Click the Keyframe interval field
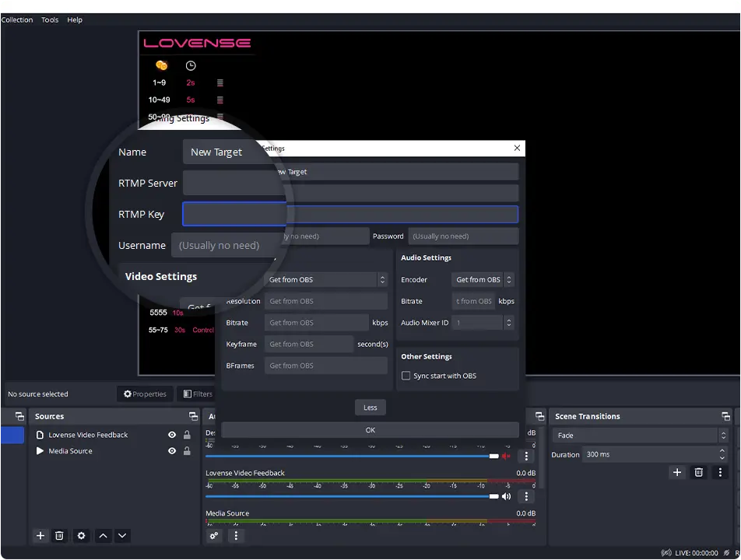This screenshot has height=560, width=741. pos(309,345)
